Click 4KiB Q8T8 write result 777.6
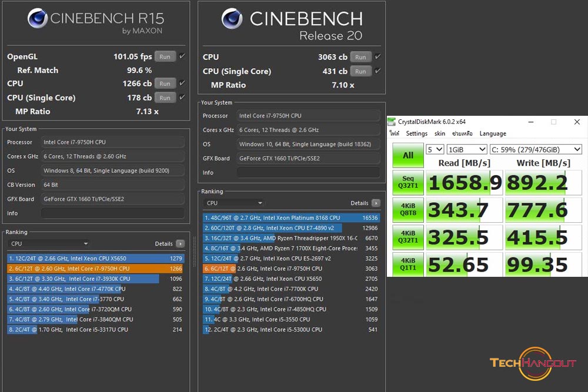Viewport: 588px width, 392px height. click(543, 210)
